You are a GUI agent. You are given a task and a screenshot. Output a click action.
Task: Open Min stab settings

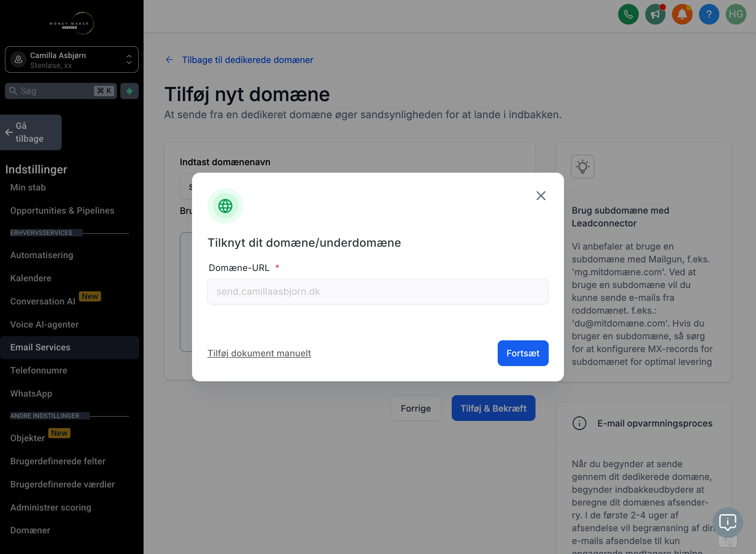click(x=28, y=187)
